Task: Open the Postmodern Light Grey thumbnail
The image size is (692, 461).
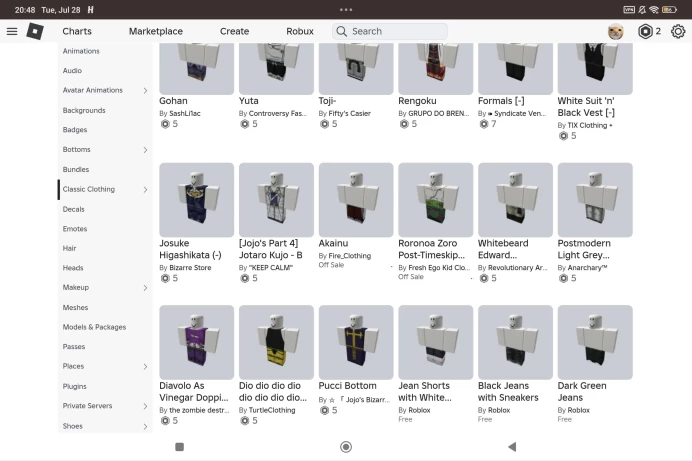Action: (x=595, y=200)
